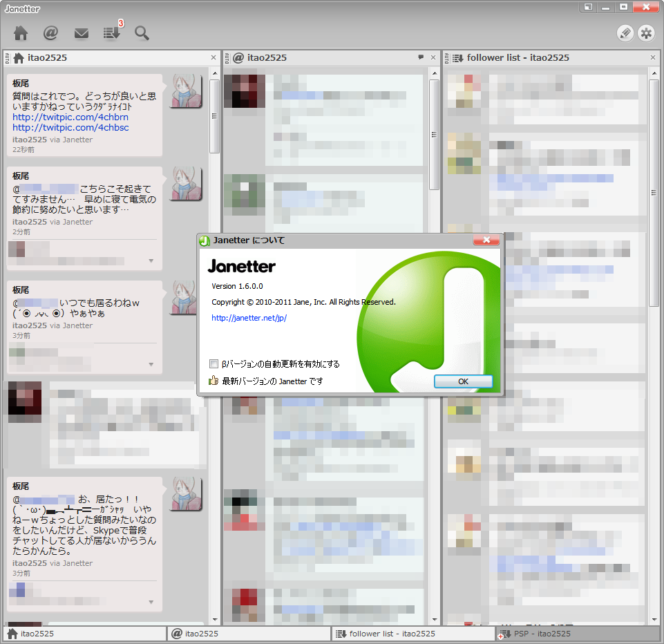Click the house icon in itao2525 column header
664x644 pixels.
point(19,58)
